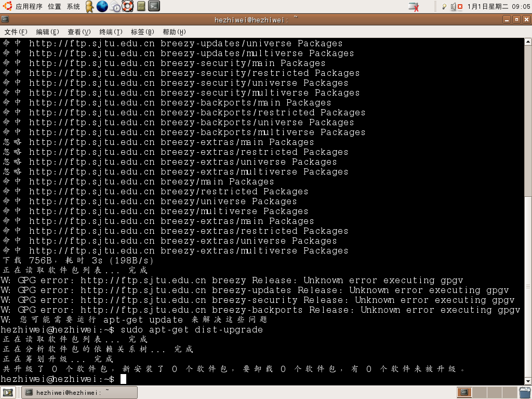Open the Ubuntu Applications (应用程序) menu
The image size is (532, 399).
tap(23, 6)
